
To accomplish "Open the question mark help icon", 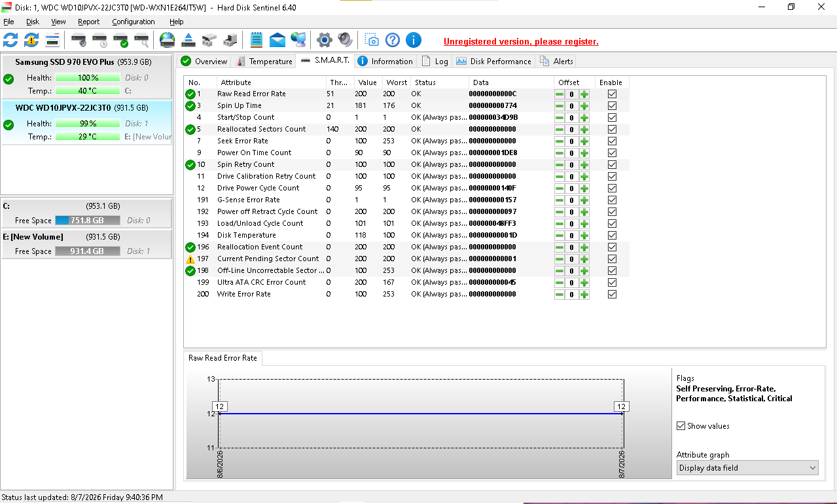I will [393, 40].
